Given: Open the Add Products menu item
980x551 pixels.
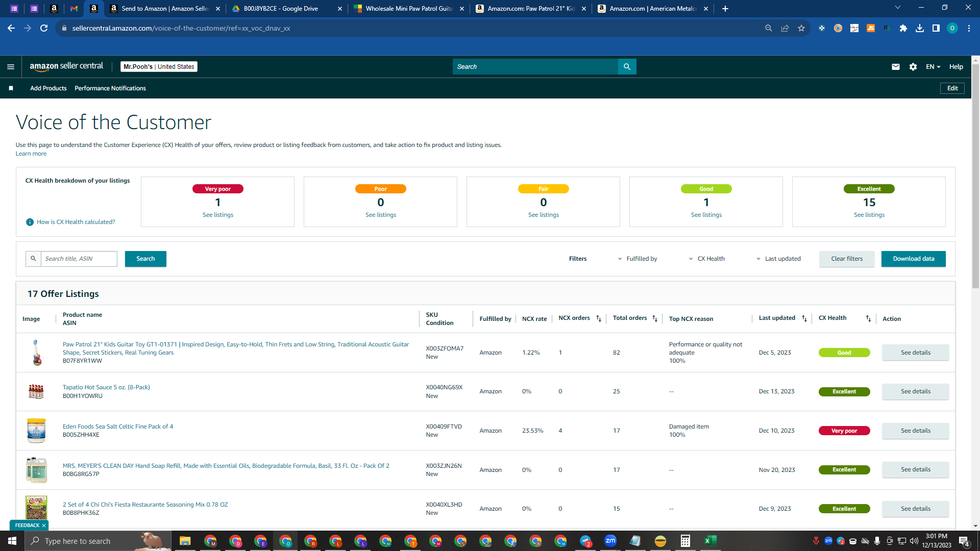Looking at the screenshot, I should point(48,88).
